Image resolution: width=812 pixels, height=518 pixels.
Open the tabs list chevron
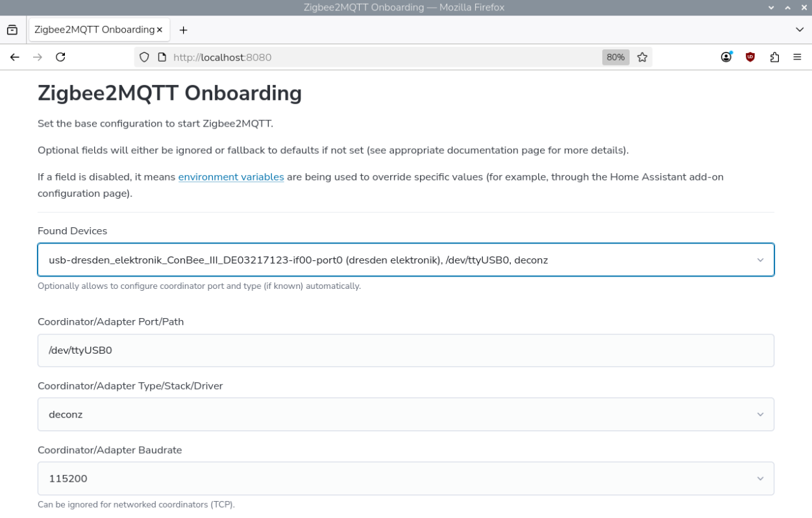coord(800,30)
